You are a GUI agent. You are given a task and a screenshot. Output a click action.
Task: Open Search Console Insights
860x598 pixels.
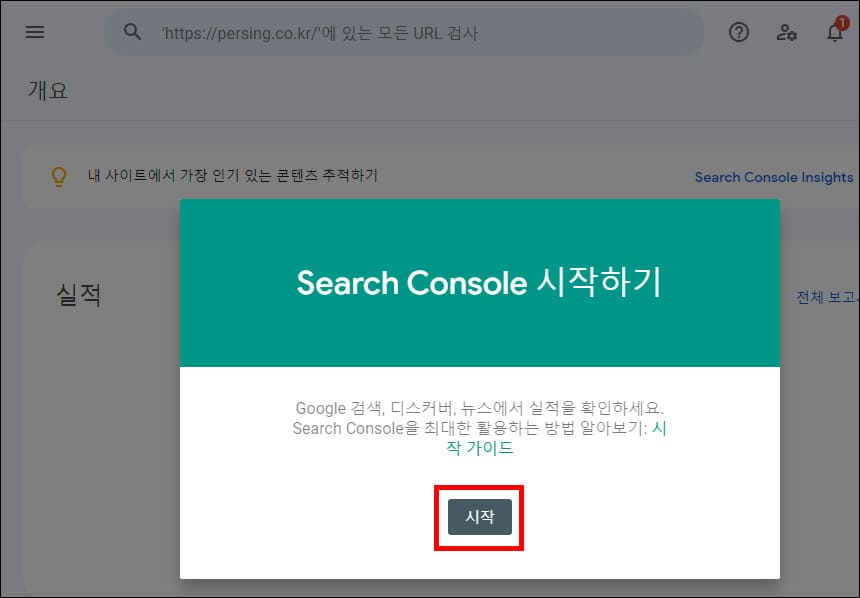pyautogui.click(x=774, y=176)
